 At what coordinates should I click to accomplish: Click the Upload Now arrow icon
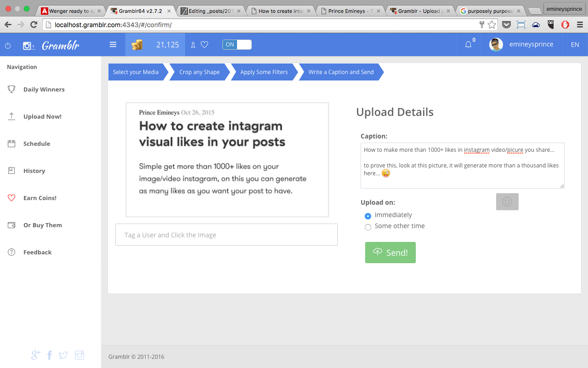click(x=11, y=116)
